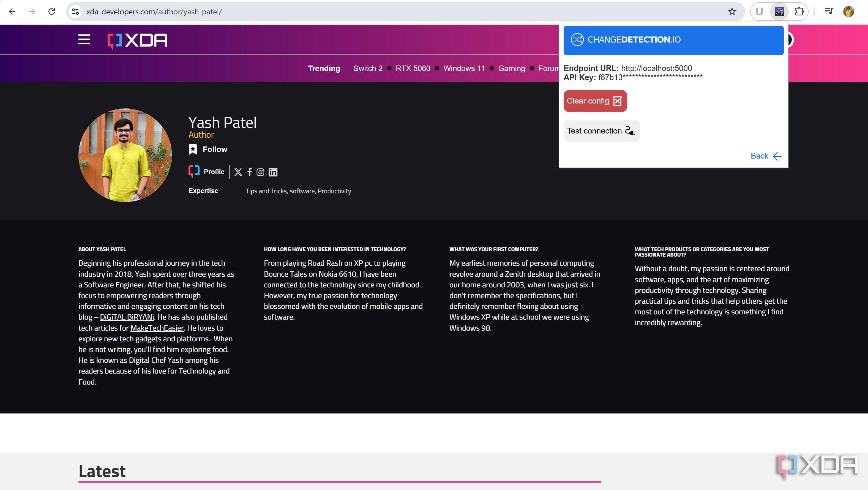Open the Switch 2 trending topic

pos(368,69)
